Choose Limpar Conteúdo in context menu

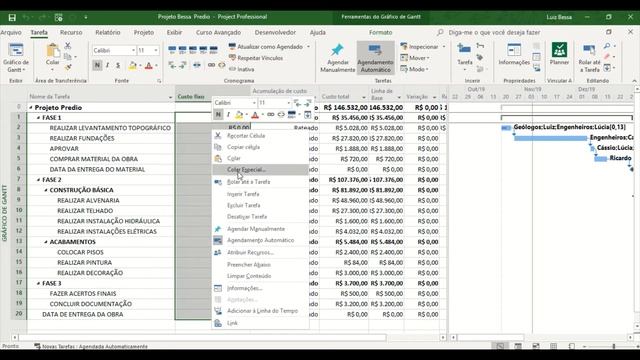click(260, 276)
